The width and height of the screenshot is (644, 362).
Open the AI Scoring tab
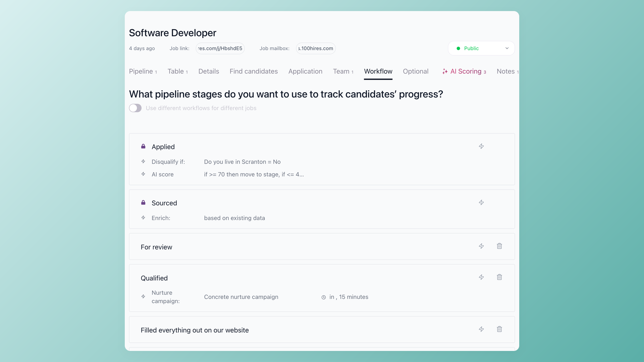[x=464, y=71]
